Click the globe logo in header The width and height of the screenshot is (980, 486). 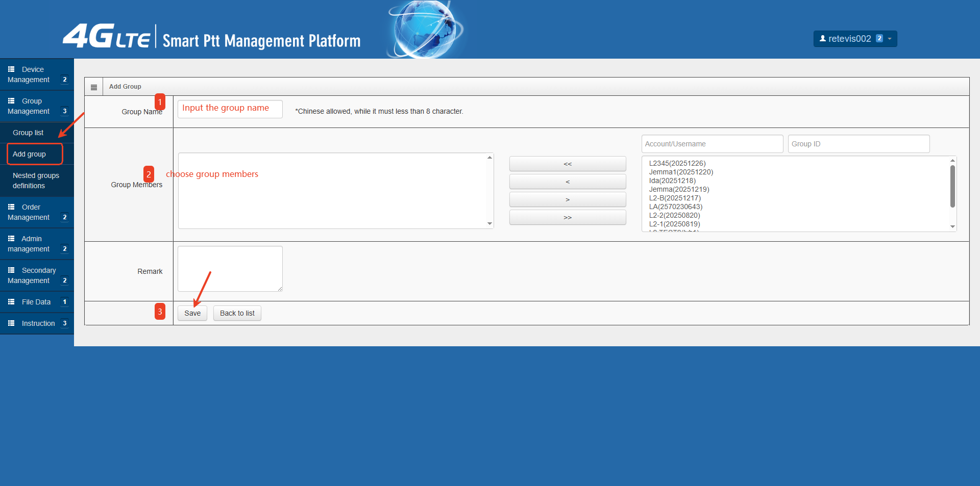[425, 29]
